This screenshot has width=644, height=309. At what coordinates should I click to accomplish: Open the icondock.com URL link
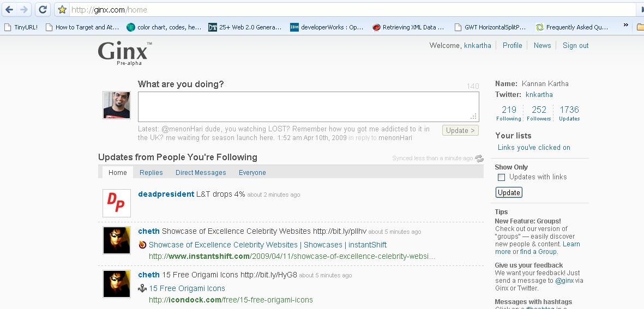[x=231, y=300]
